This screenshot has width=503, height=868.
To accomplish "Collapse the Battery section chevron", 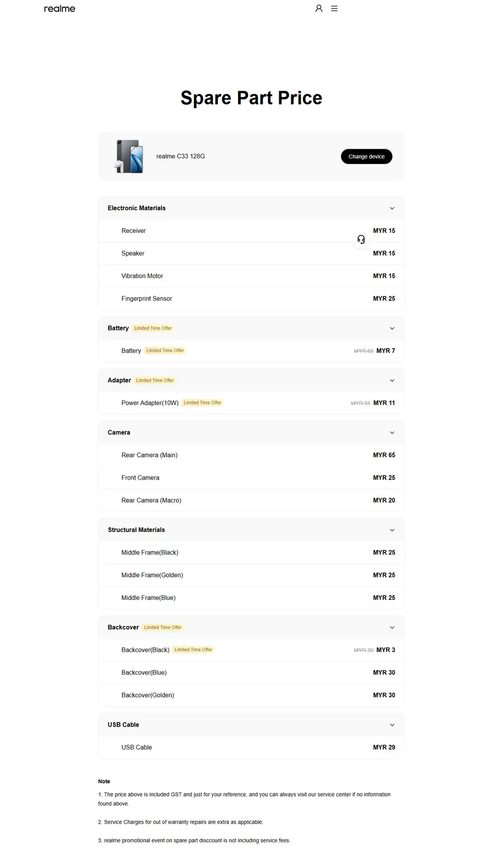I will point(392,329).
